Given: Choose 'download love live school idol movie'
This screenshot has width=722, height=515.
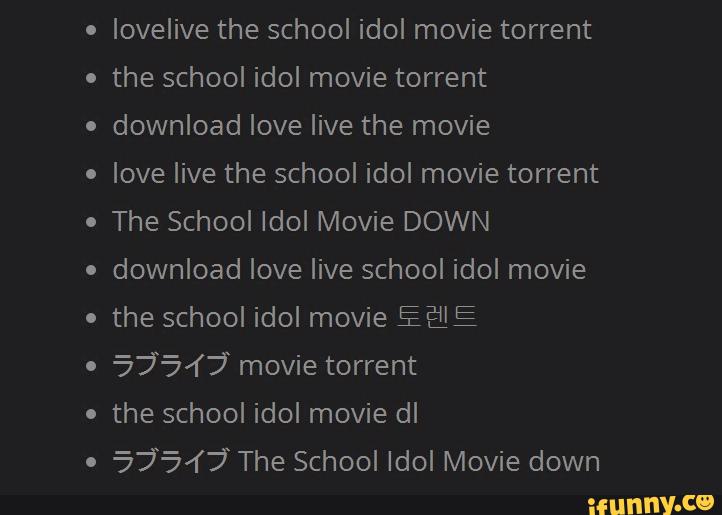Looking at the screenshot, I should coord(349,269).
